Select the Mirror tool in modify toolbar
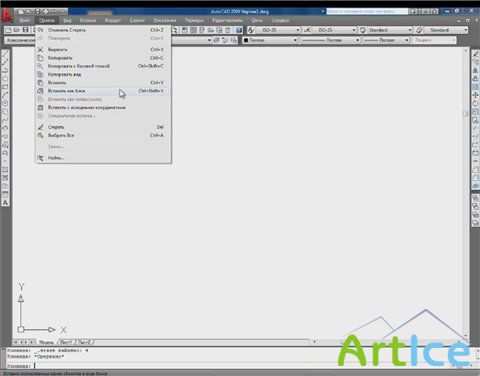Screen dimensions: 480x376 coord(476,70)
